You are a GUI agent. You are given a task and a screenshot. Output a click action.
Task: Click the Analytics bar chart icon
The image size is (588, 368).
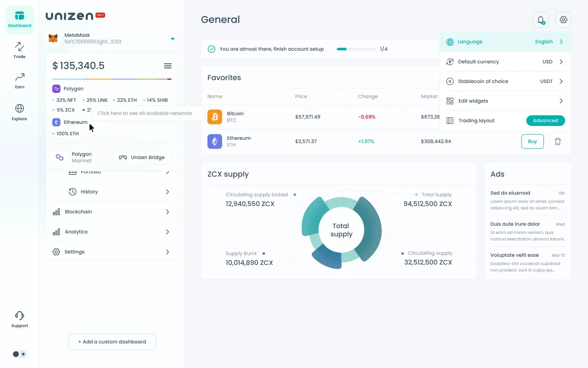click(56, 232)
